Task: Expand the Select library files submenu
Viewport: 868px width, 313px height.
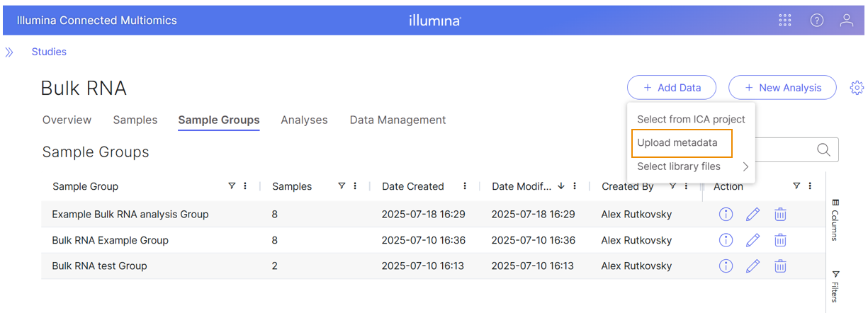Action: tap(745, 167)
